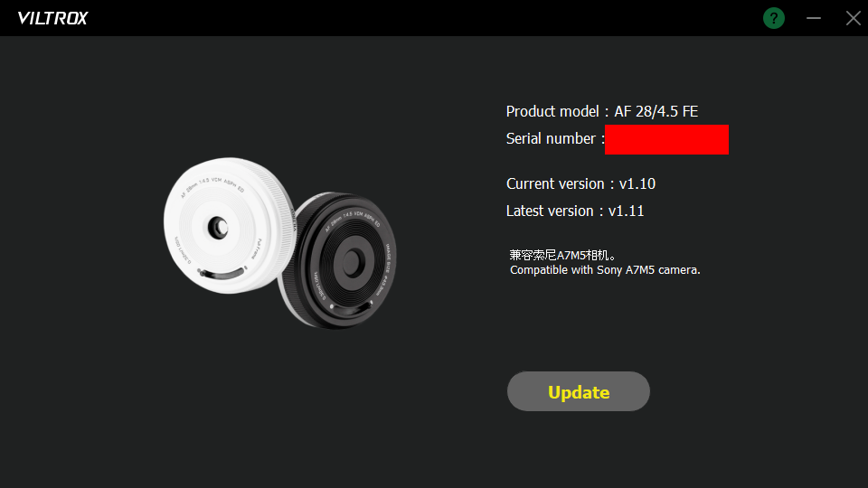Viewport: 868px width, 488px height.
Task: Close the Viltrox firmware updater window
Action: [x=853, y=18]
